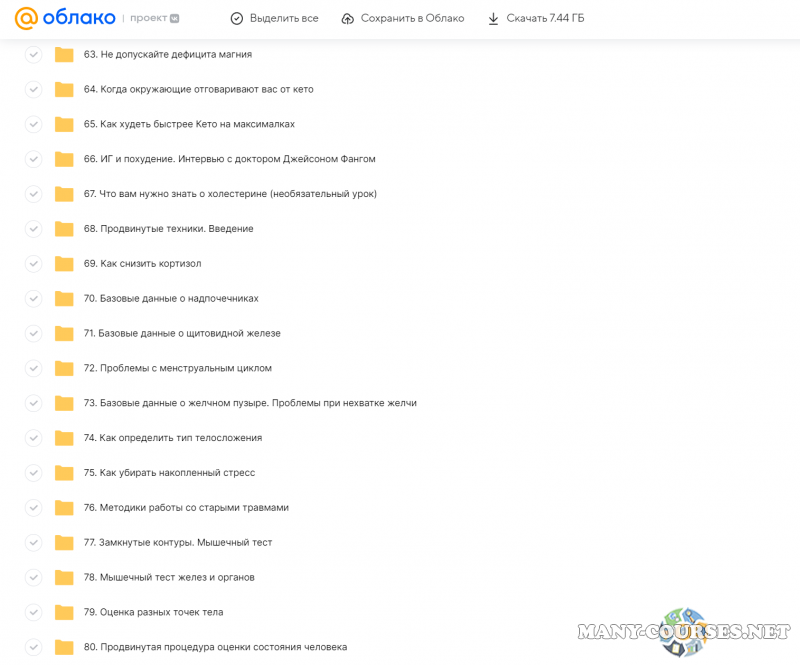Click folder icon for 72. Проблемы с менструальным циклом

(x=64, y=368)
